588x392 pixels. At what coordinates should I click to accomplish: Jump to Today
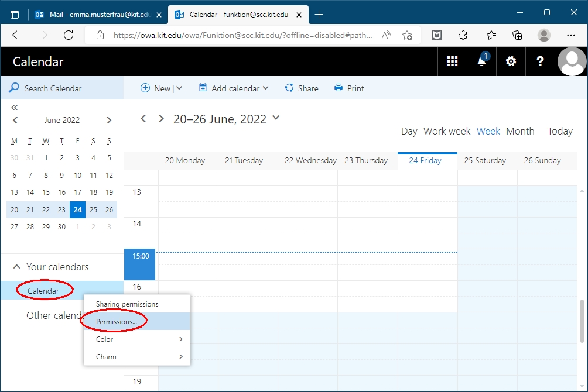tap(559, 131)
